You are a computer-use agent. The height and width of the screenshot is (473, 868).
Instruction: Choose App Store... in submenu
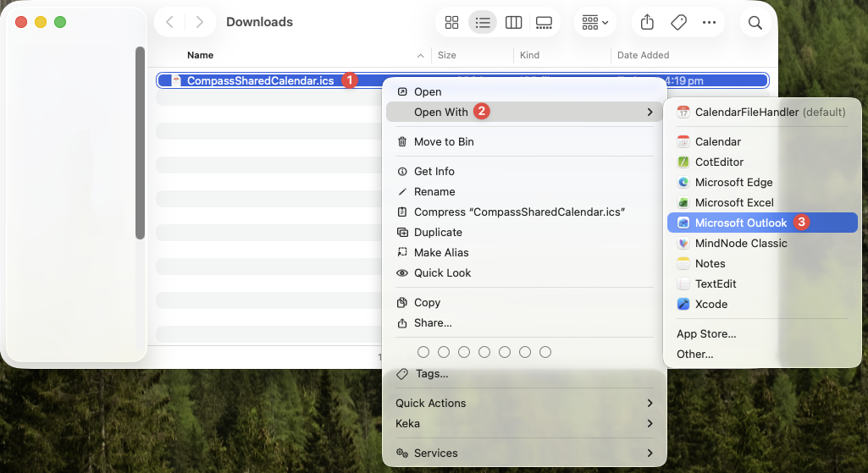point(762,334)
